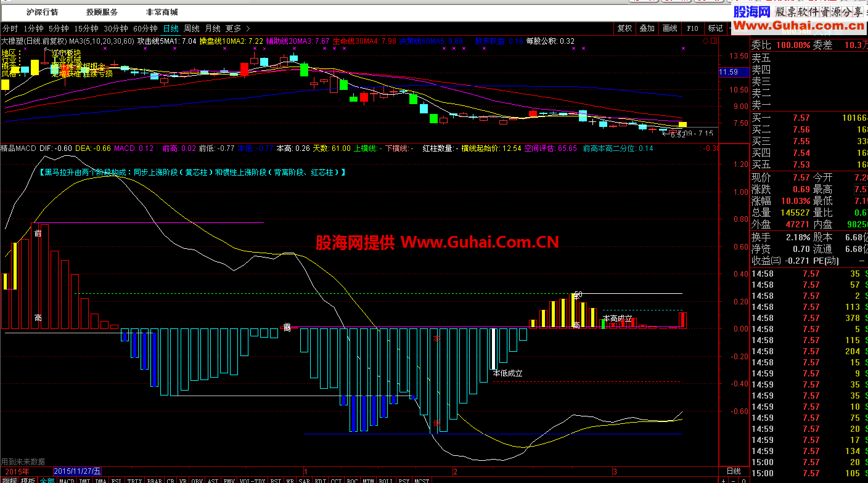The width and height of the screenshot is (868, 483).
Task: Click the 买二 price 7.56 row
Action: (809, 129)
